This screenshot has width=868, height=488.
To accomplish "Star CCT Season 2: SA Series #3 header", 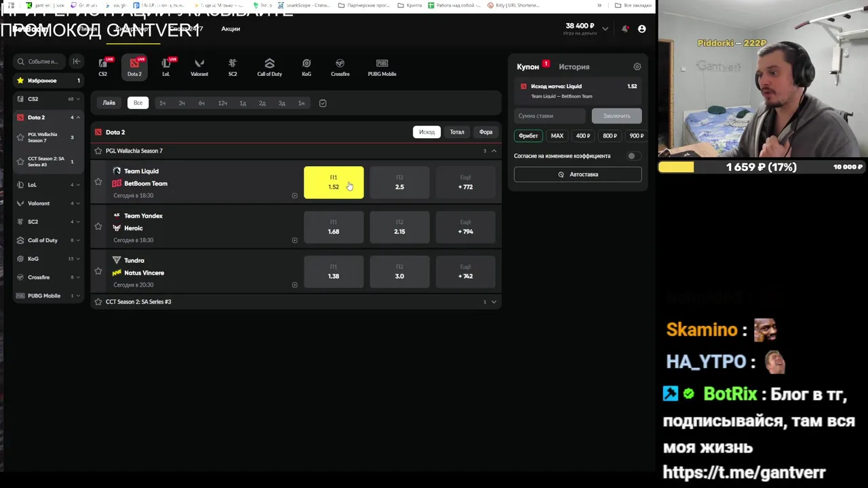I will tap(98, 302).
